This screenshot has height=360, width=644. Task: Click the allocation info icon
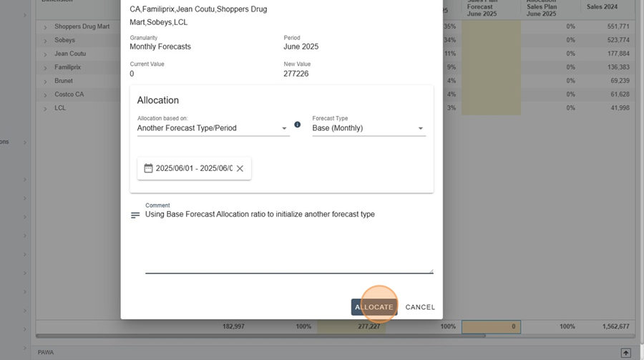pyautogui.click(x=298, y=125)
